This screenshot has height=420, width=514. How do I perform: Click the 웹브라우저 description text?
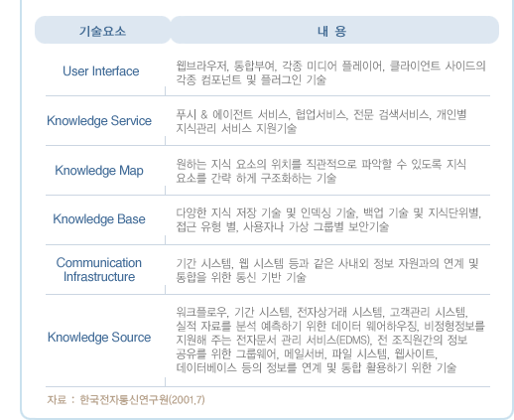tap(330, 72)
